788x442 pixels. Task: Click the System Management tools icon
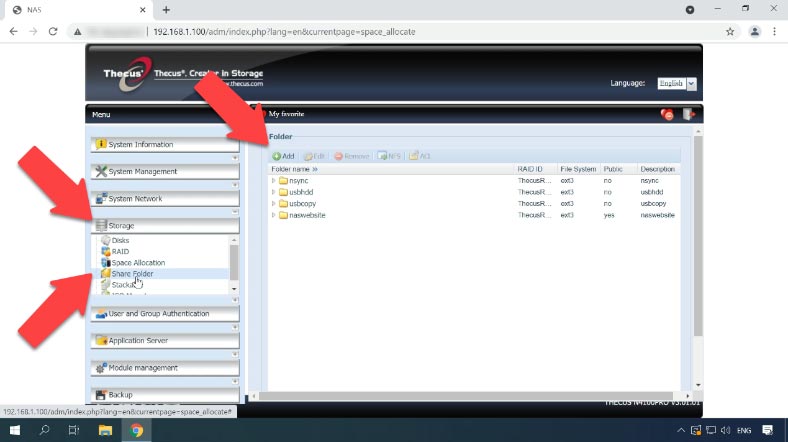pyautogui.click(x=101, y=171)
